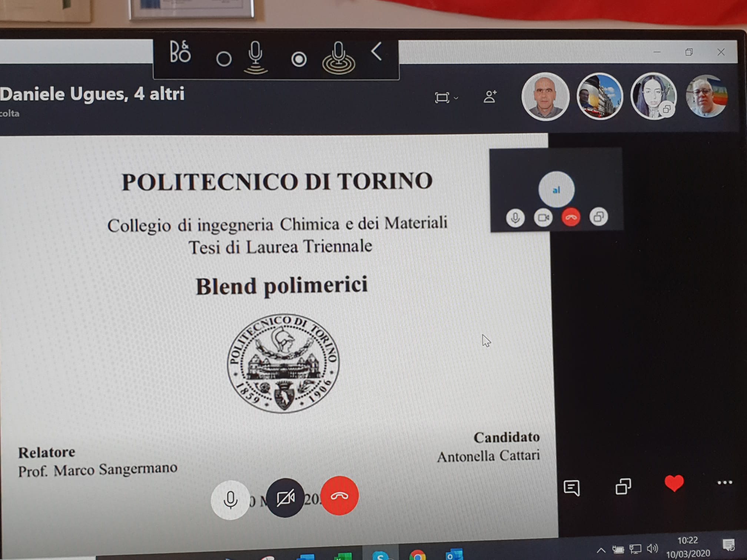
Task: Open Google Chrome from the taskbar
Action: point(418,555)
